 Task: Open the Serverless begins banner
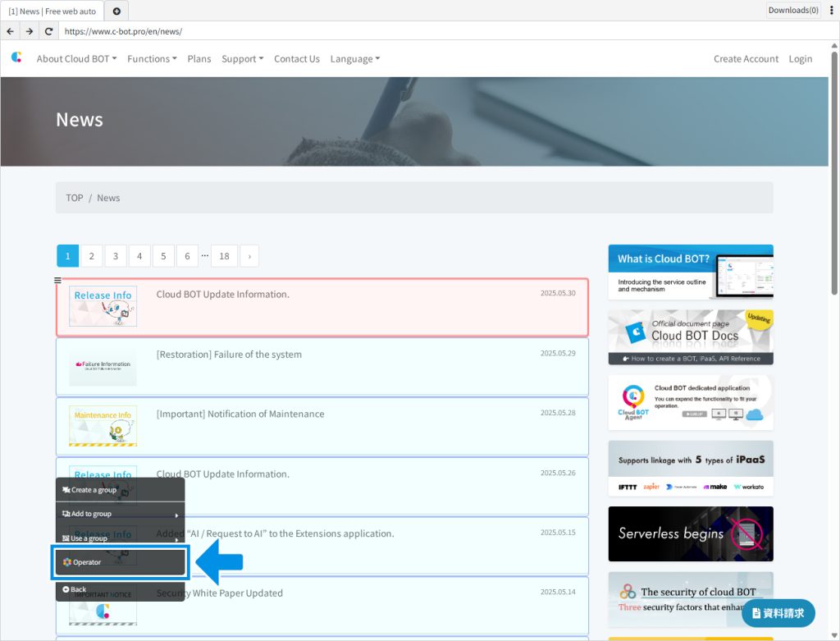(691, 533)
